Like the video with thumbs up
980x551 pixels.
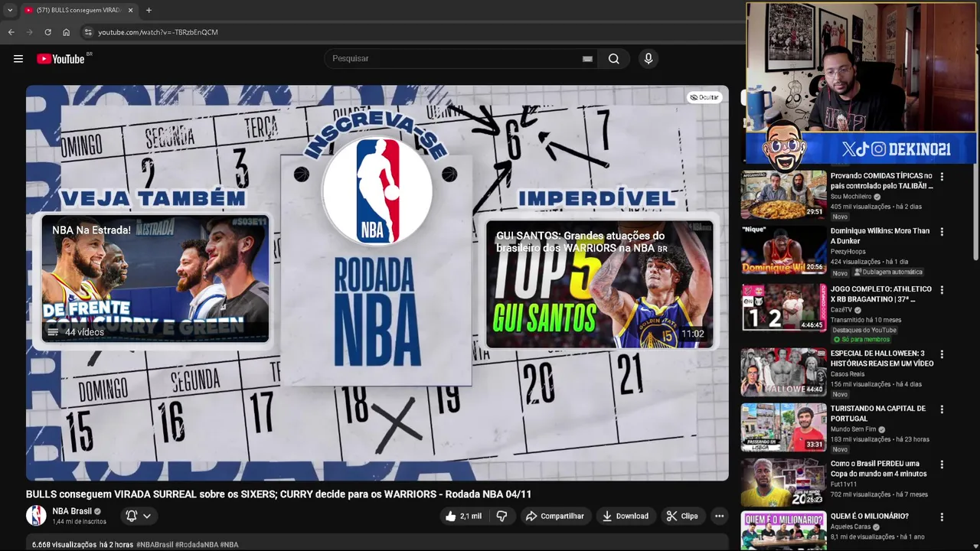462,516
